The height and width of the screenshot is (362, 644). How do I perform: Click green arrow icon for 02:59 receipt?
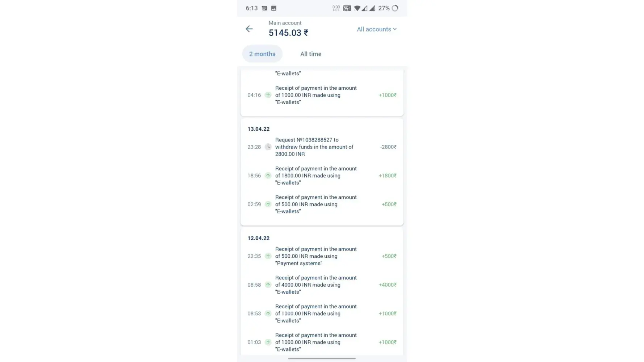pos(268,204)
